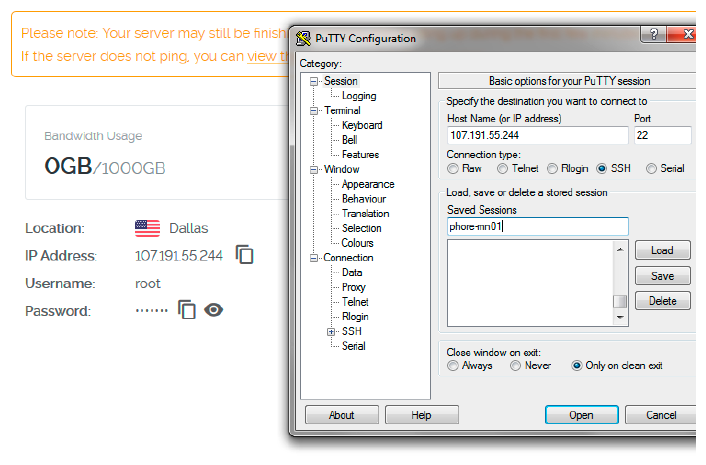Screen dimensions: 706x465
Task: Open Selection settings in category tree
Action: (x=362, y=228)
